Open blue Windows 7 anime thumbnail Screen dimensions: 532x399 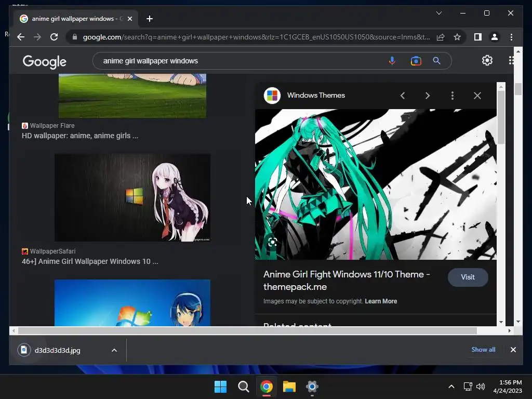click(x=132, y=303)
